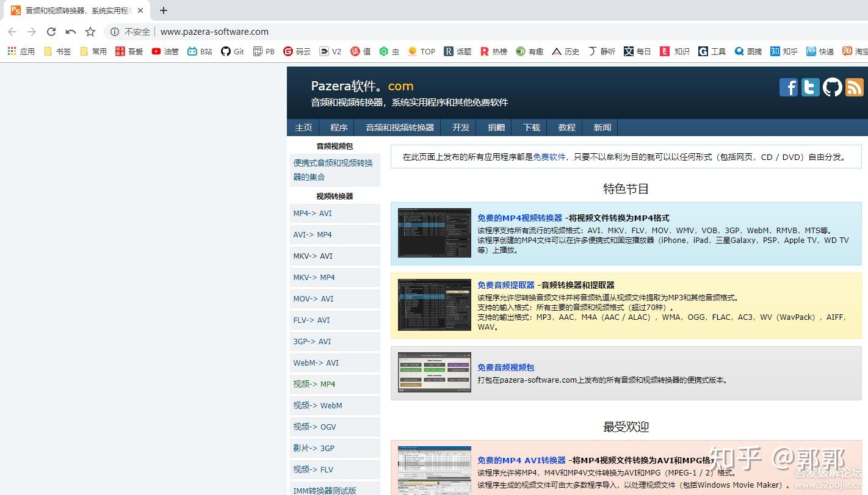
Task: Open the 话题 bookmark
Action: (458, 51)
